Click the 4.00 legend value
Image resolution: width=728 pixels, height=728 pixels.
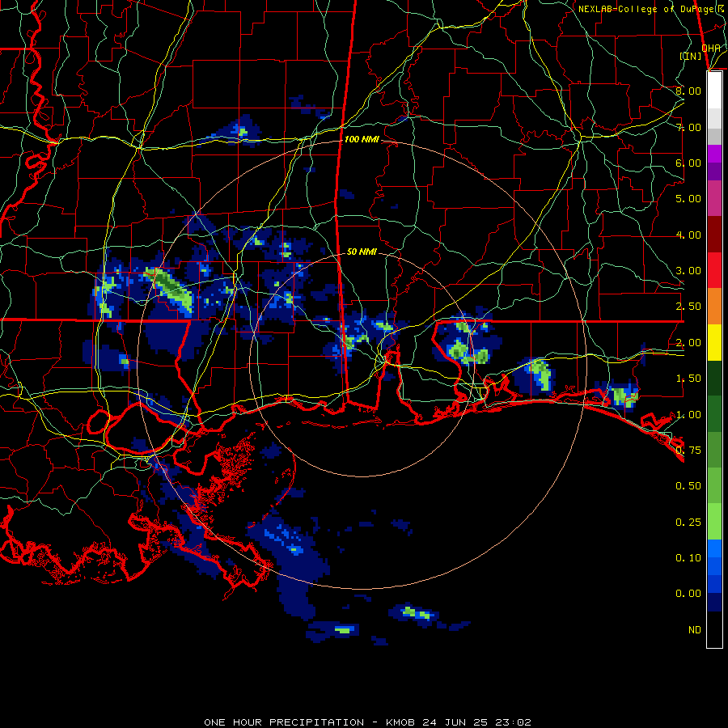[x=688, y=235]
